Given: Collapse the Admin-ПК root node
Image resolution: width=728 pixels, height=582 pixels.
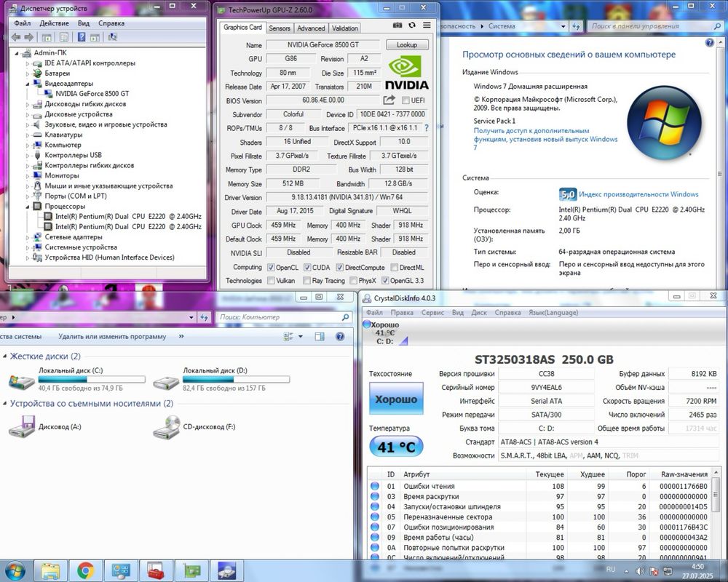Looking at the screenshot, I should [x=17, y=53].
